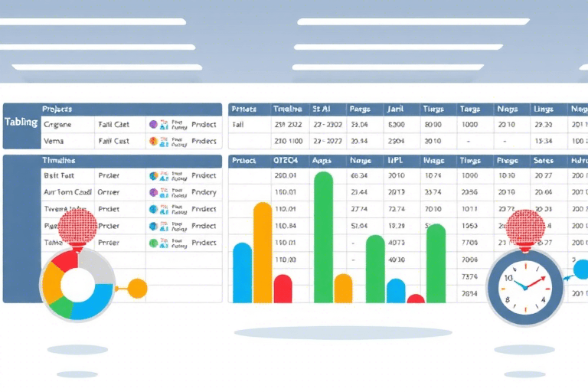Click the orange status icon in Vema row
The image size is (588, 392).
[x=153, y=141]
